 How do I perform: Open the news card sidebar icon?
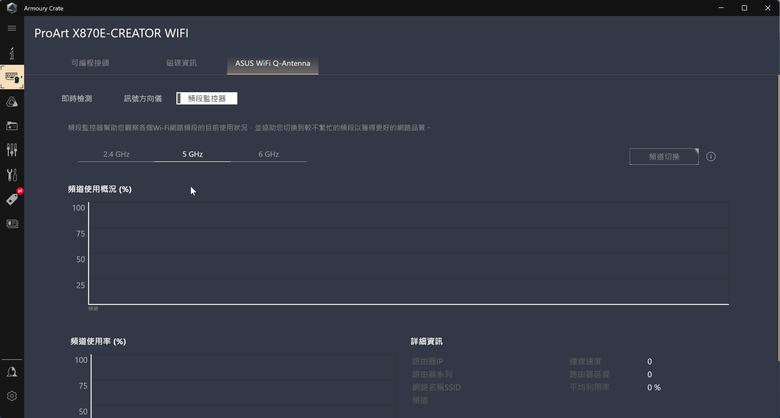(11, 224)
